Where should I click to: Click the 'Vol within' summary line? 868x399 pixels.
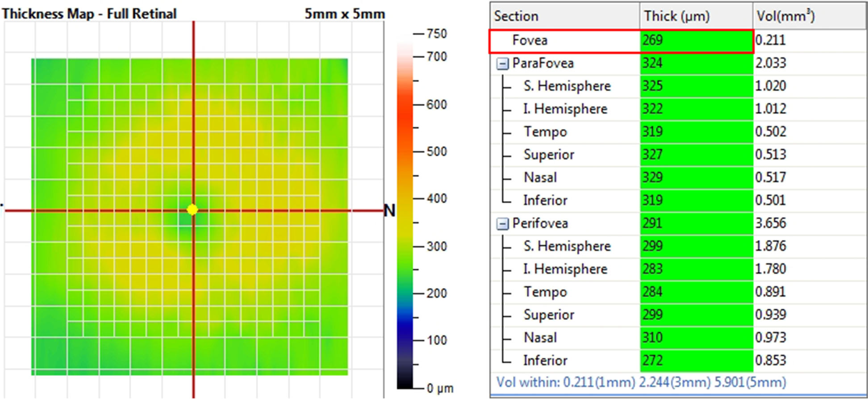(641, 382)
